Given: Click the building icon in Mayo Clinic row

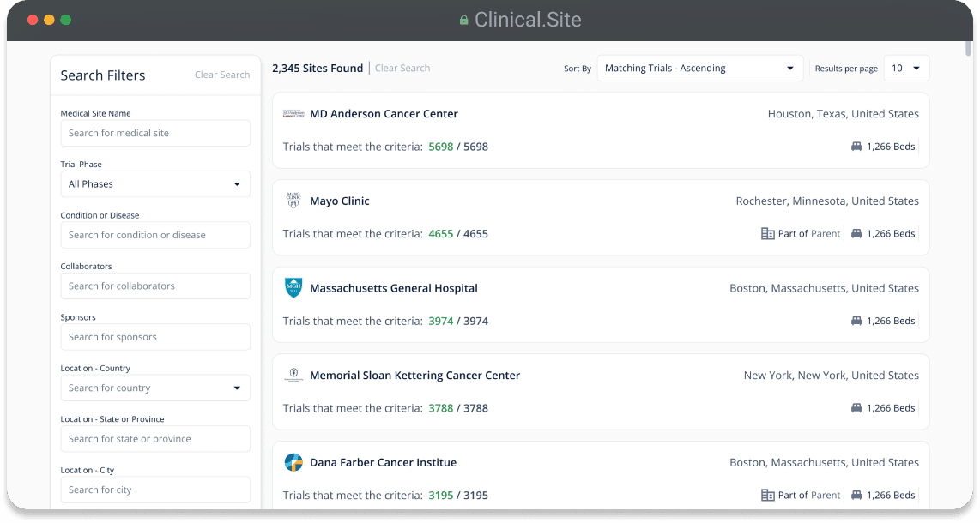Looking at the screenshot, I should pos(768,233).
